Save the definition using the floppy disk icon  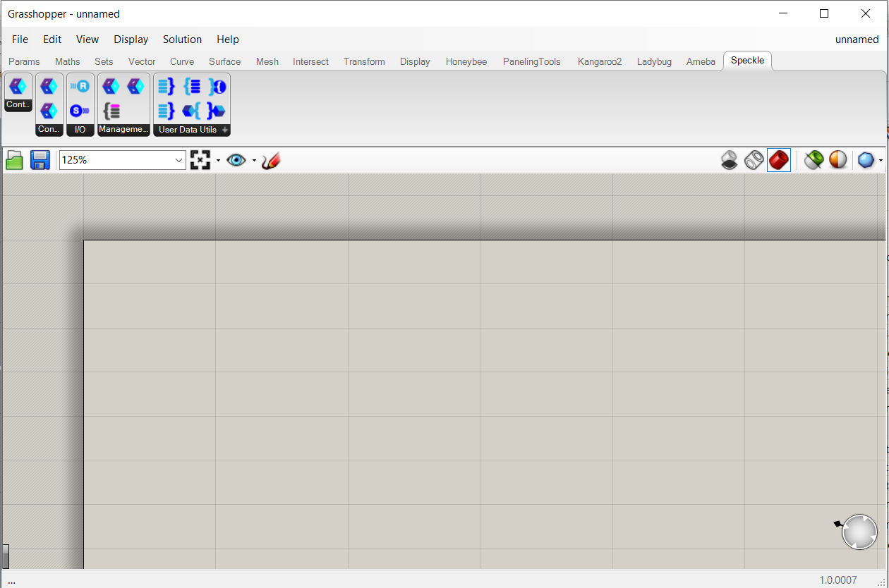pyautogui.click(x=40, y=160)
